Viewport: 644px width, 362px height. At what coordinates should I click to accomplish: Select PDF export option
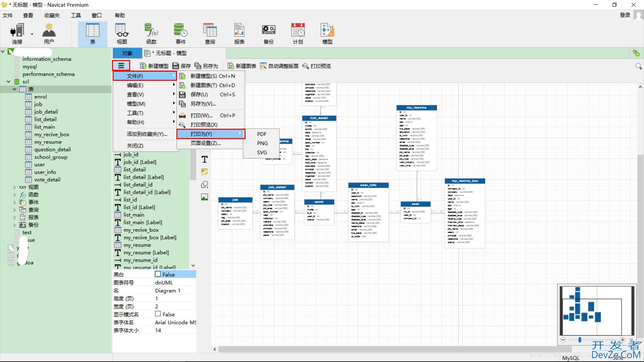click(262, 134)
